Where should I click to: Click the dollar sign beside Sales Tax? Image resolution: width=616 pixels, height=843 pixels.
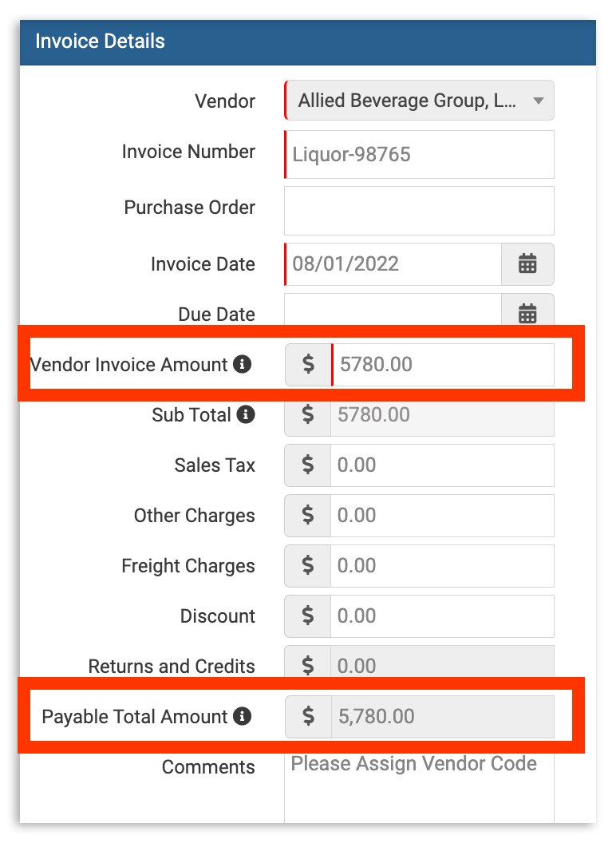pyautogui.click(x=306, y=465)
